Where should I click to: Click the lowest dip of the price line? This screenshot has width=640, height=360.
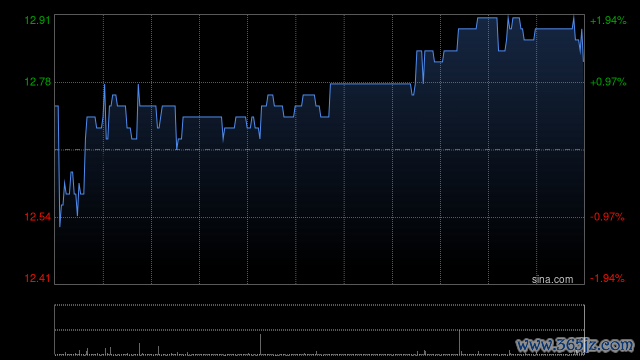(60, 226)
